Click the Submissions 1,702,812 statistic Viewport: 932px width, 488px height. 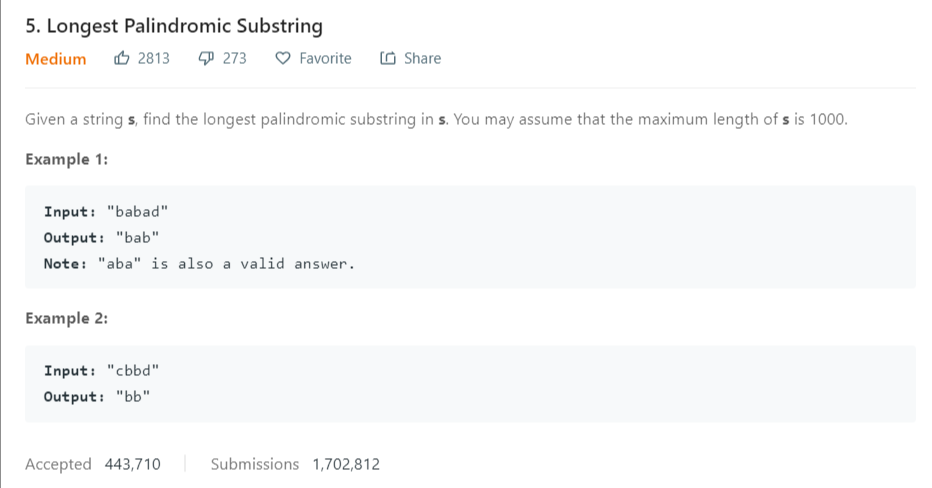[295, 464]
